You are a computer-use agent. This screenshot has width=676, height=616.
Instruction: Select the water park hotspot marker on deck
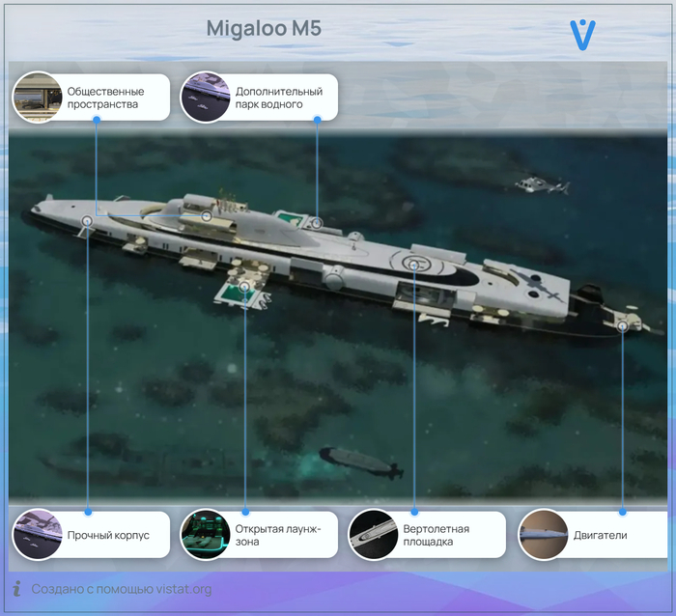(316, 223)
